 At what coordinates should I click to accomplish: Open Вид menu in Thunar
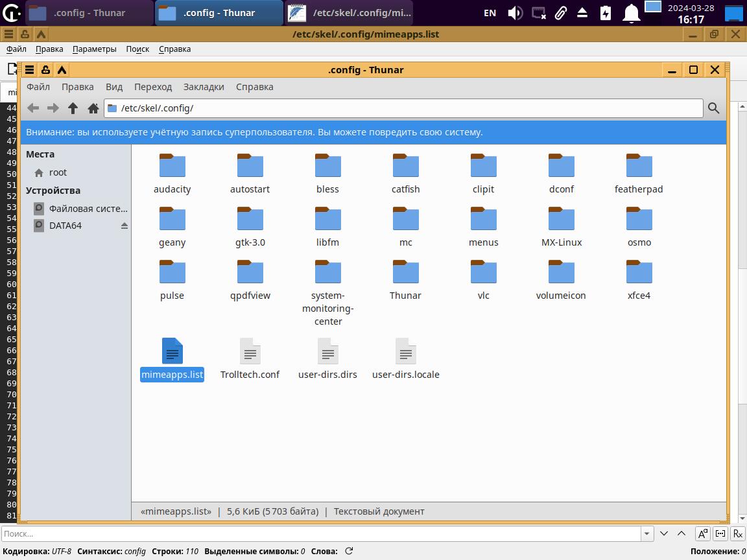114,87
